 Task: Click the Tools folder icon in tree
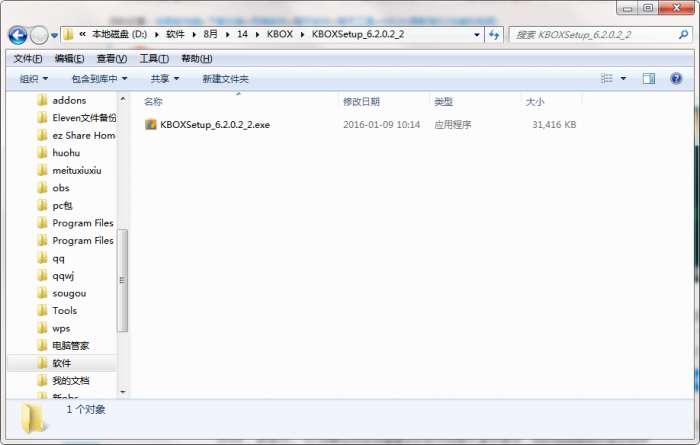pos(42,310)
